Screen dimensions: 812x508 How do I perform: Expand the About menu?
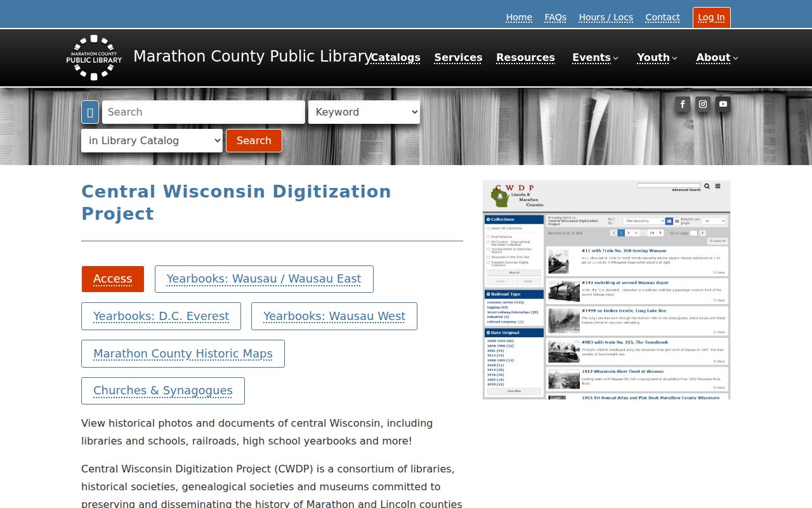click(717, 58)
